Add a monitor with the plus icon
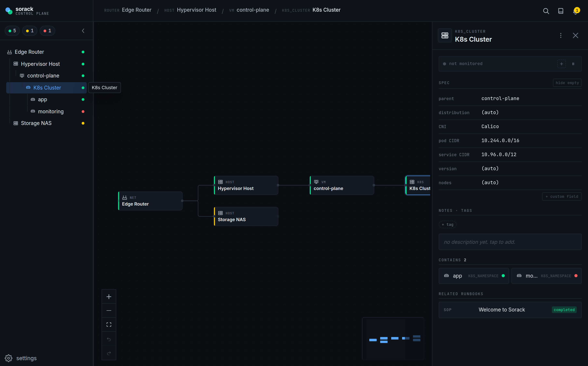 561,64
